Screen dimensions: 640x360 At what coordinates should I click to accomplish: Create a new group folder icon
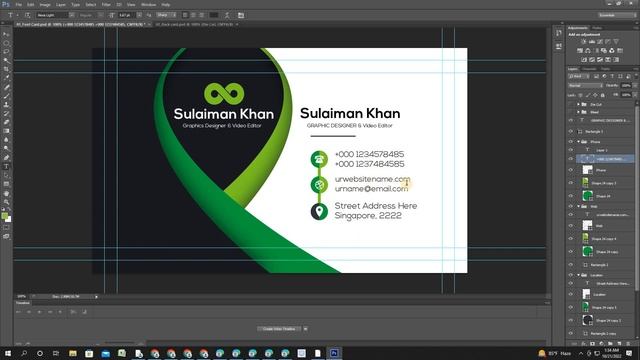(x=610, y=344)
